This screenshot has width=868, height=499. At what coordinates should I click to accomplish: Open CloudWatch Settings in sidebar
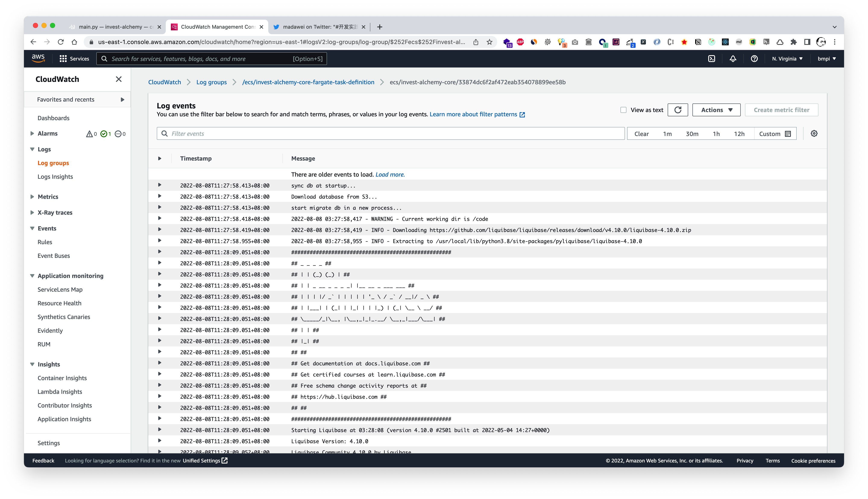[x=49, y=443]
